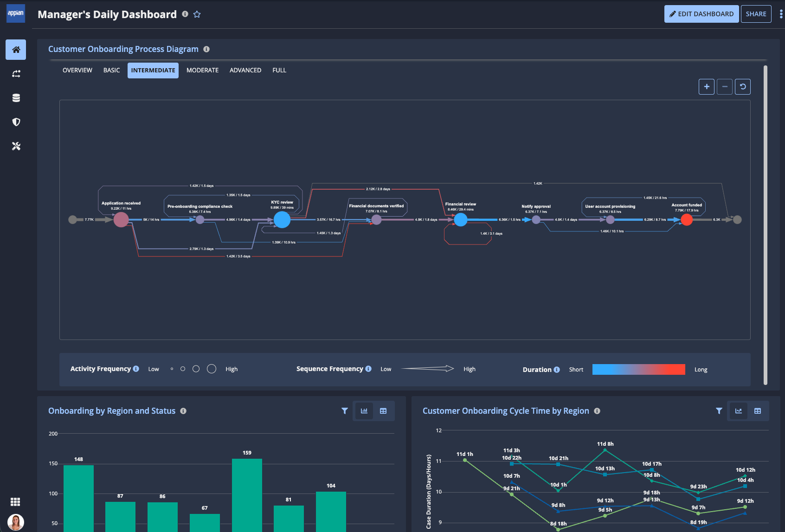Open the process flow sidebar icon
Viewport: 785px width, 532px height.
coord(16,74)
